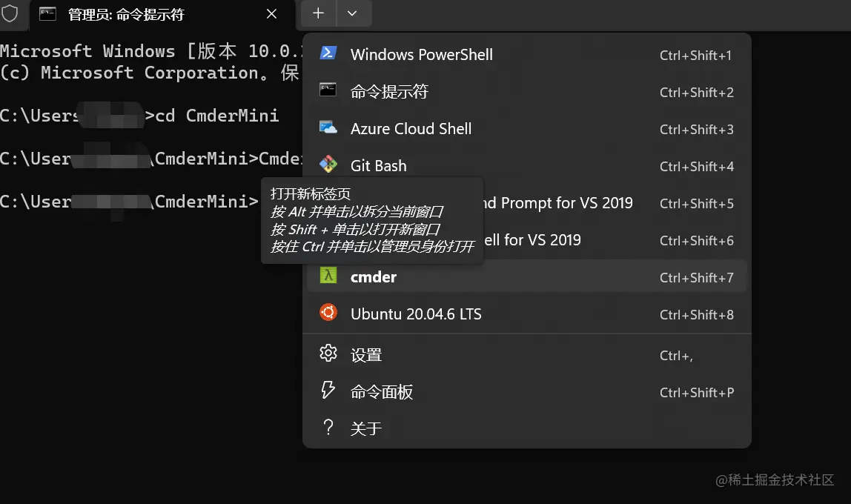
Task: Click the 命令提示符 profile icon
Action: tap(328, 92)
